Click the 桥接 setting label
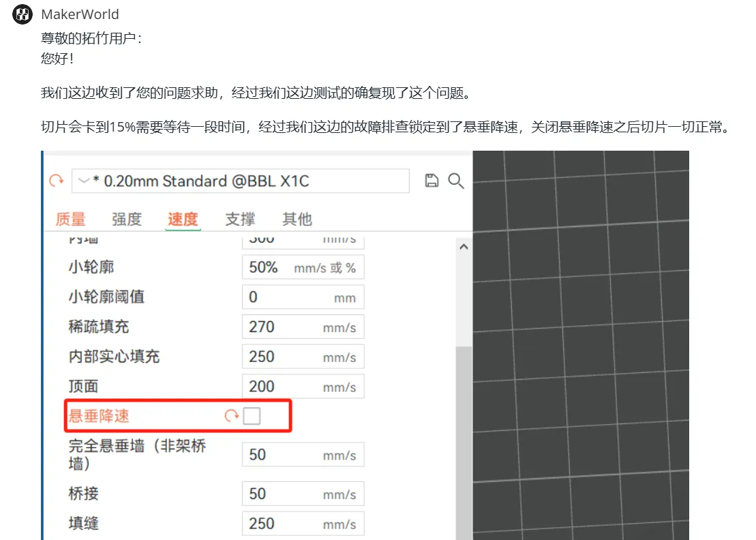Viewport: 756px width, 540px height. (83, 494)
